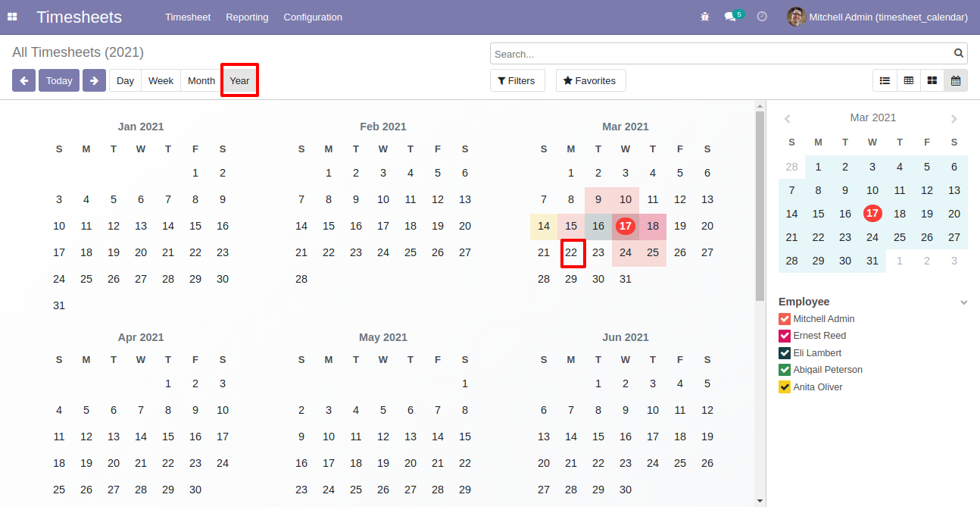Switch to calendar view icon

pyautogui.click(x=956, y=80)
